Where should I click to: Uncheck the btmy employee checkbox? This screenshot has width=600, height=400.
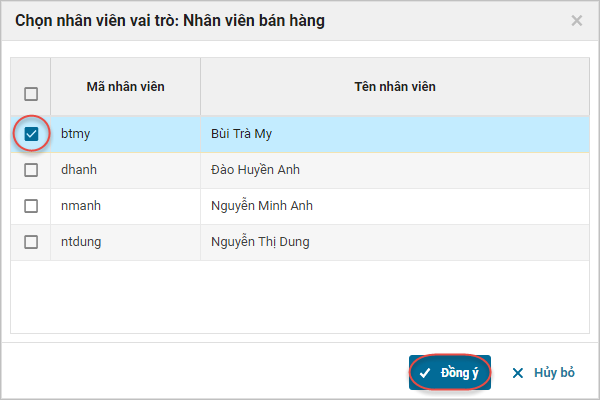(x=31, y=133)
